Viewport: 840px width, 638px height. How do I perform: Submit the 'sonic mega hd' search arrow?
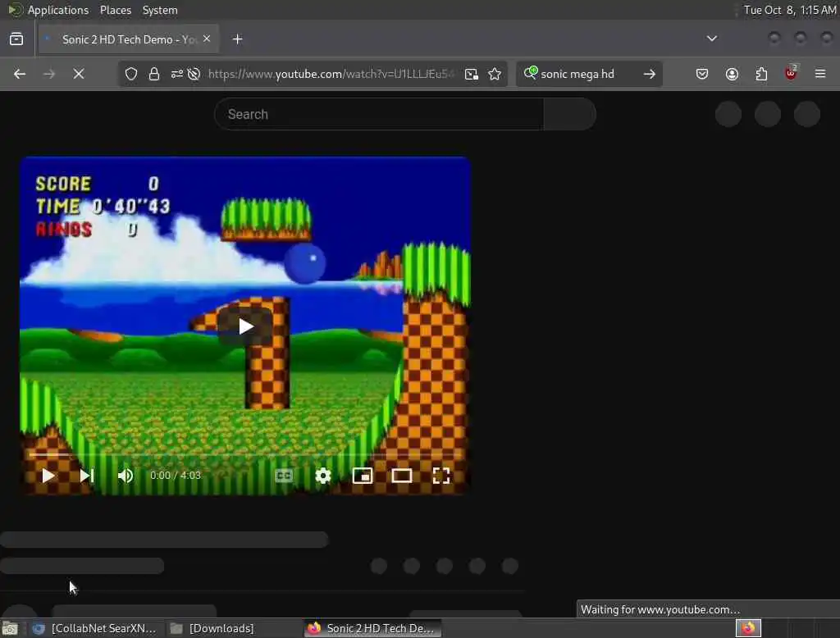coord(650,74)
